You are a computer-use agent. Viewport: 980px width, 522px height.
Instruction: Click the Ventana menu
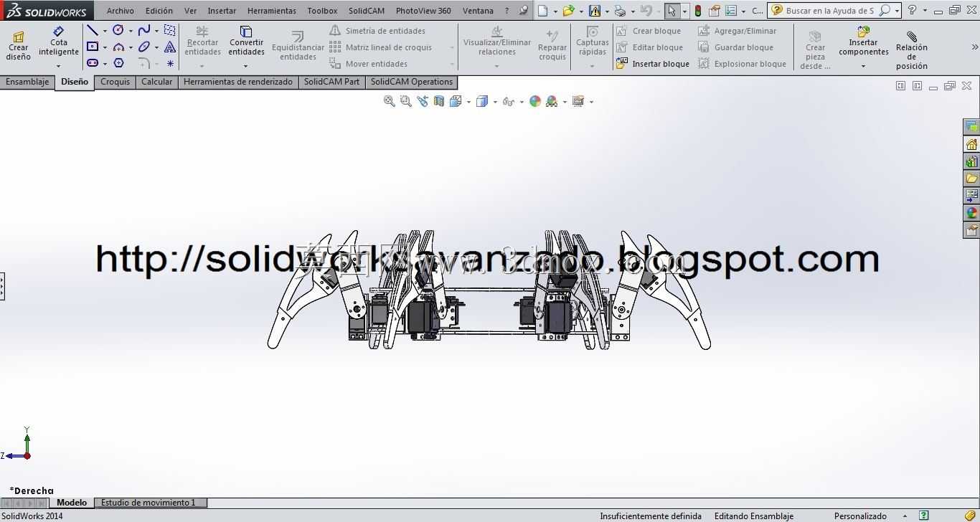[478, 11]
